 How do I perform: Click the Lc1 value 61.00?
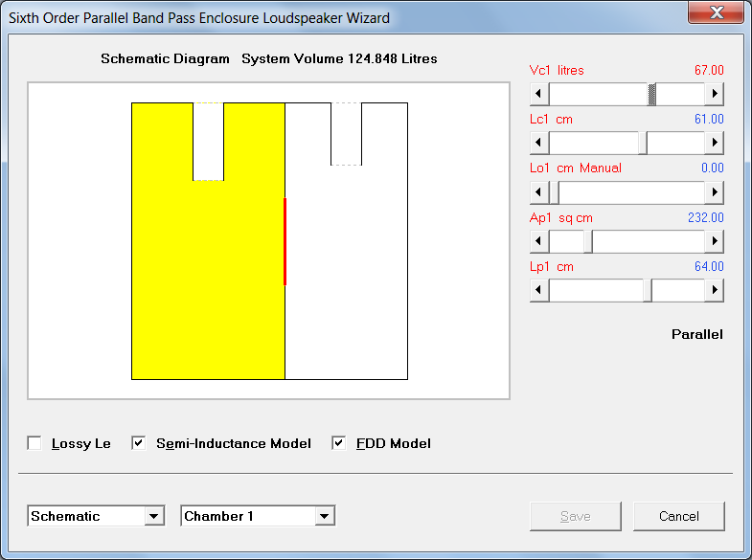[709, 120]
